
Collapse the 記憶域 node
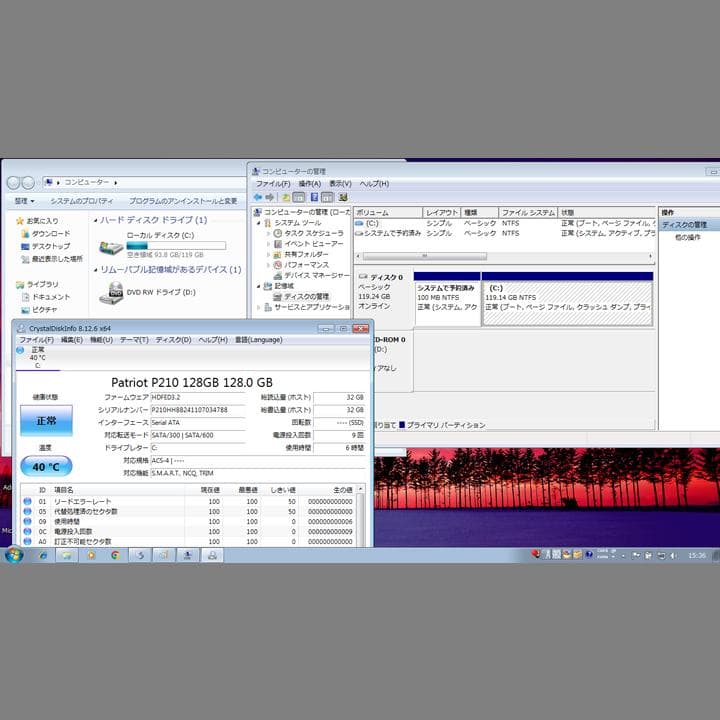259,286
